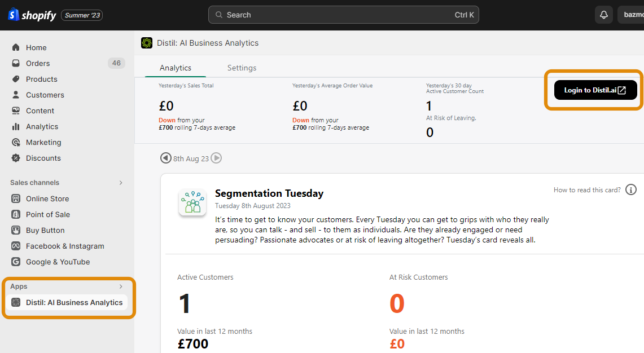Click Login to Distil.ai button
Viewport: 644px width, 353px height.
[595, 90]
